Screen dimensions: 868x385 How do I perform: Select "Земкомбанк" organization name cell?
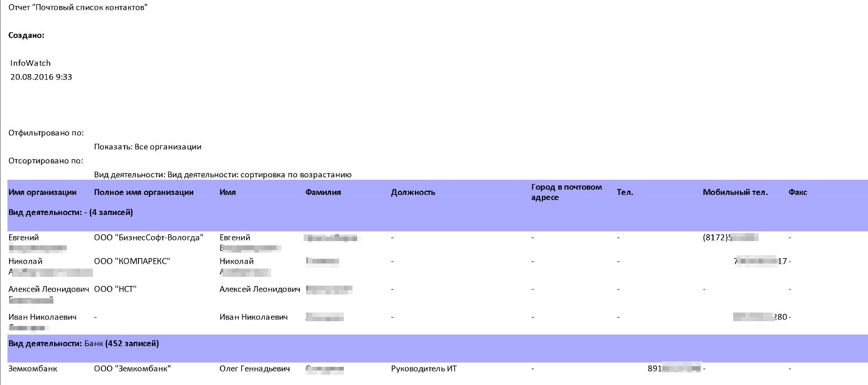pyautogui.click(x=33, y=369)
